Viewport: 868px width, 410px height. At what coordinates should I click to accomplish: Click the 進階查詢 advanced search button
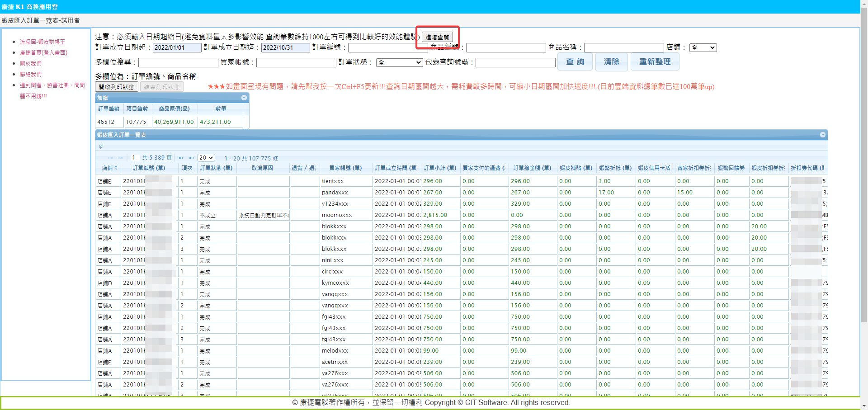click(437, 37)
